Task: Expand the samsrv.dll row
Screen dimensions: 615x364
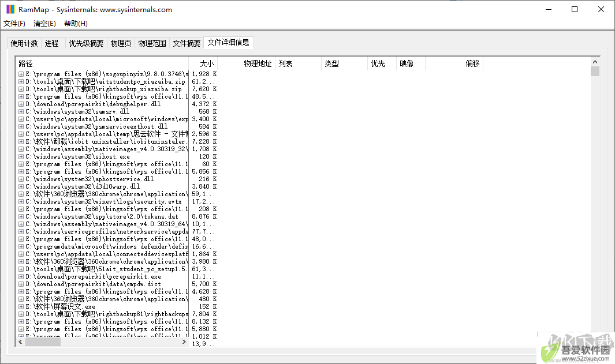Action: pyautogui.click(x=21, y=112)
